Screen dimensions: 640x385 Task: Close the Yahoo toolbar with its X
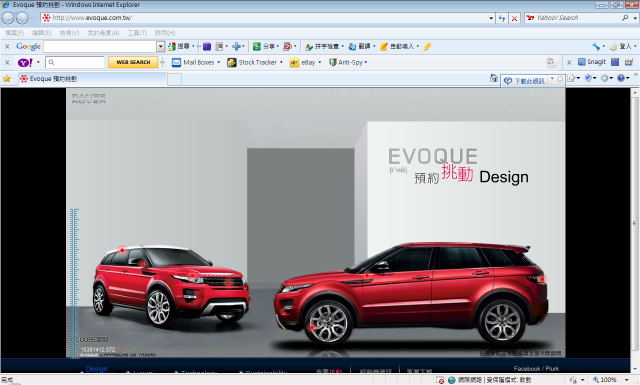7,62
